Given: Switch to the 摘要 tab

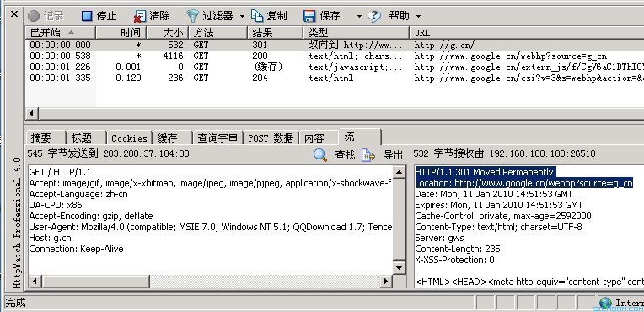Looking at the screenshot, I should click(46, 137).
